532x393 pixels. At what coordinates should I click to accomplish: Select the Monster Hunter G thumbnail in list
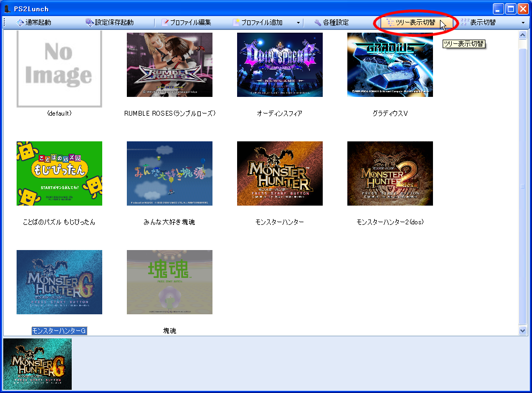[x=59, y=282]
